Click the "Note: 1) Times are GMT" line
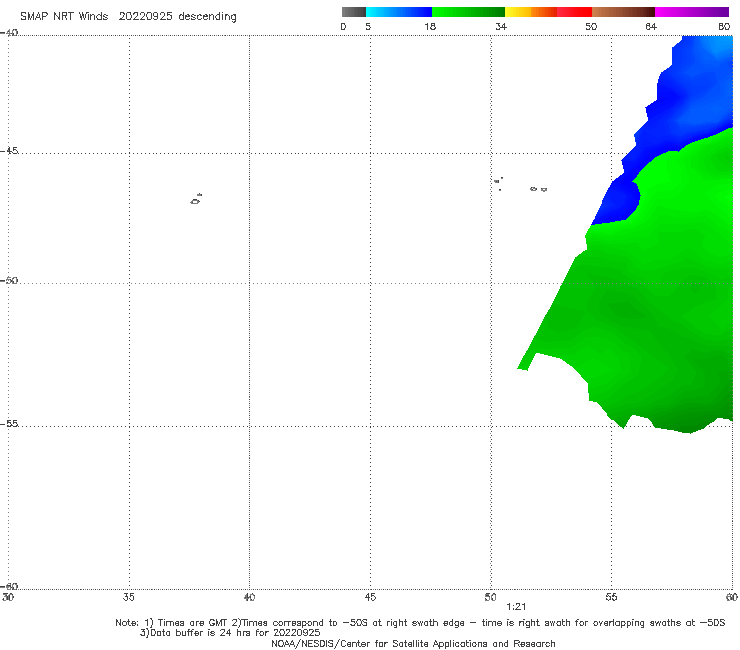 pos(420,623)
